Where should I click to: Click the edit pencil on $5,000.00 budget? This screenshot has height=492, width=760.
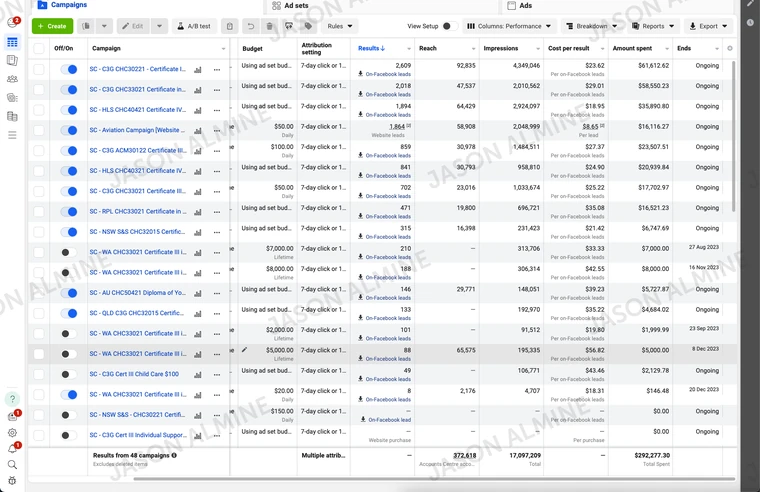244,349
